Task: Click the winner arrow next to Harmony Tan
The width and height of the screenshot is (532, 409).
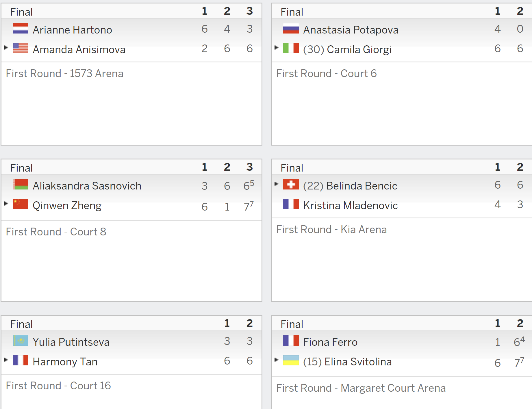Action: click(6, 360)
